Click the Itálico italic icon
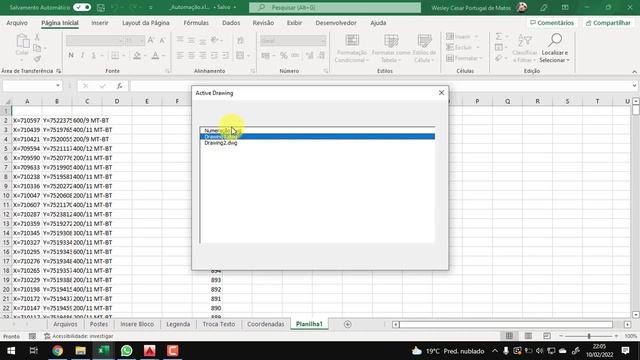 coord(82,55)
